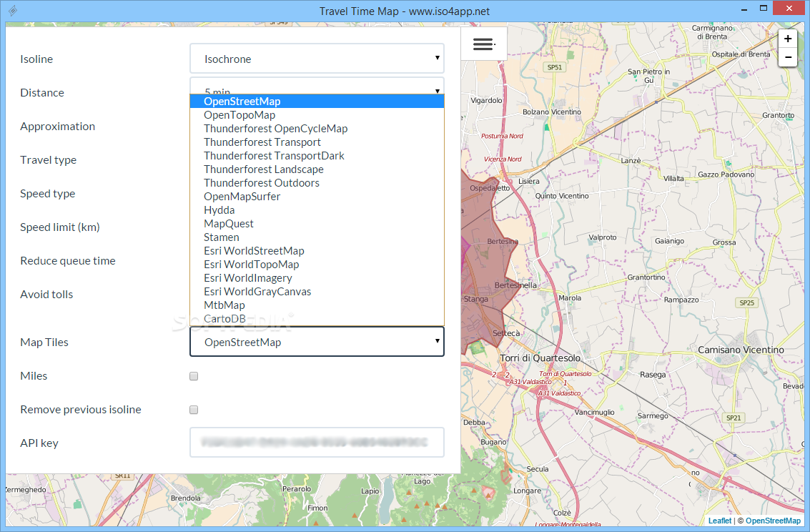Select CartoDB tile option

point(317,319)
